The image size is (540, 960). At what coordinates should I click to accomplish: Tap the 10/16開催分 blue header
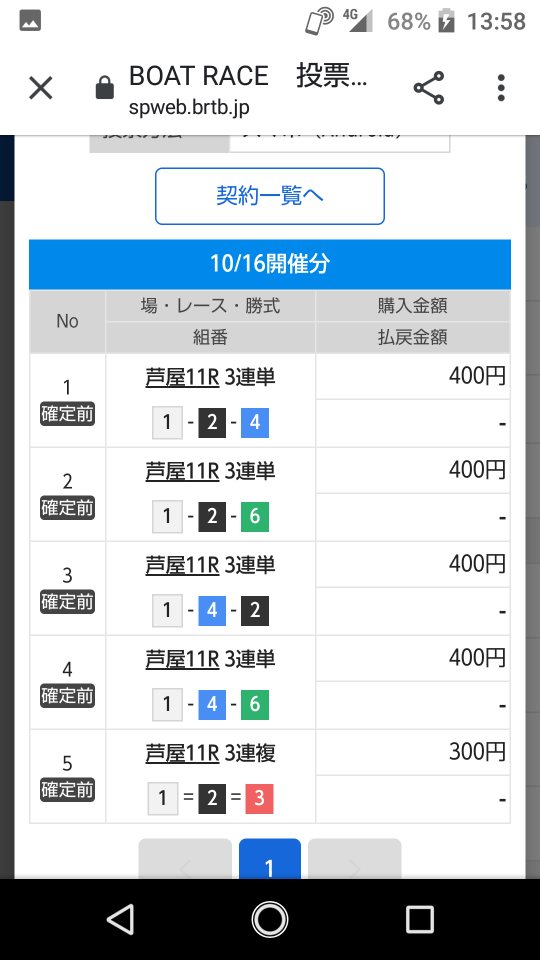click(x=269, y=264)
